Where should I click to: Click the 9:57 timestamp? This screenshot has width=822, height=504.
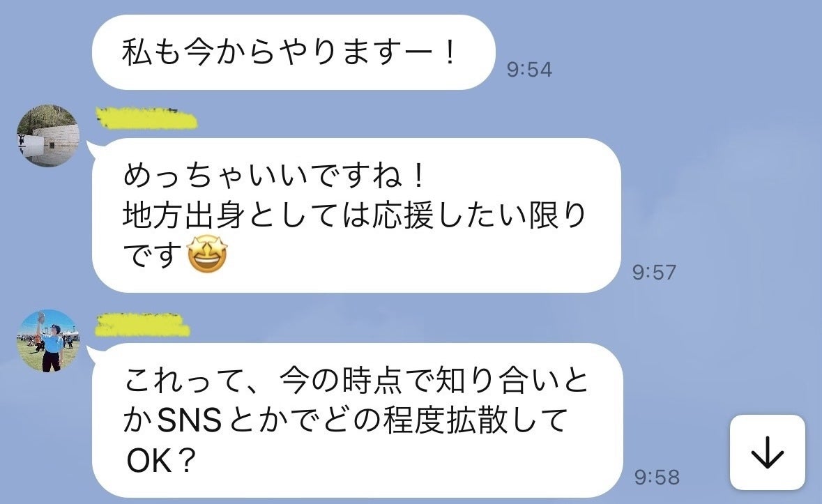pos(654,273)
